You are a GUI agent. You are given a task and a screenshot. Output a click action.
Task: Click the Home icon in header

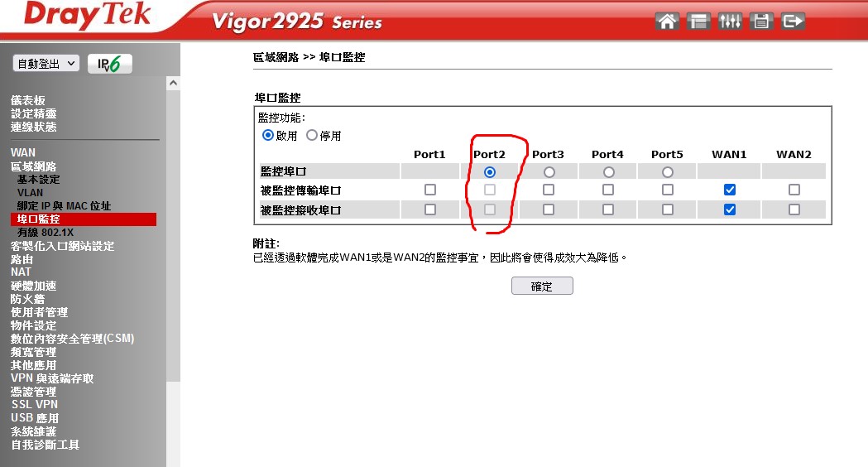667,21
